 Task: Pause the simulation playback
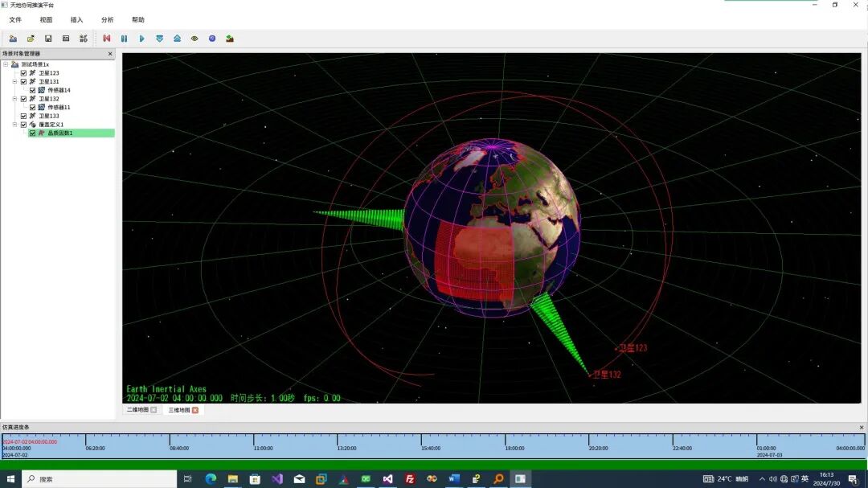pos(124,39)
